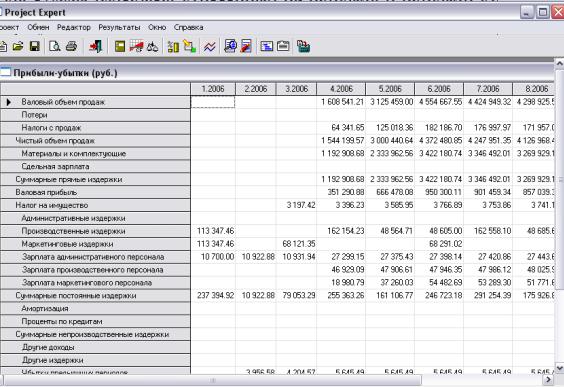Viewport: 564px width, 387px height.
Task: Select the Проценты по кредитам row header
Action: pos(95,322)
